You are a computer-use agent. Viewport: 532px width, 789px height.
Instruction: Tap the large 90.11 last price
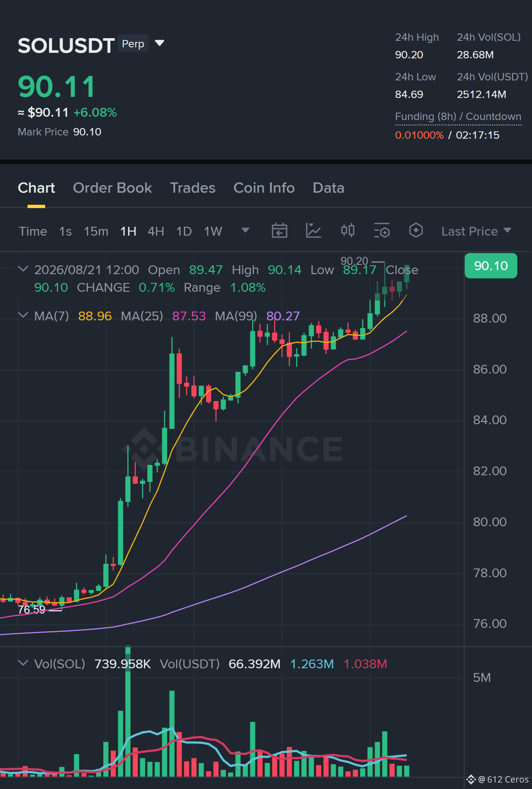coord(57,87)
